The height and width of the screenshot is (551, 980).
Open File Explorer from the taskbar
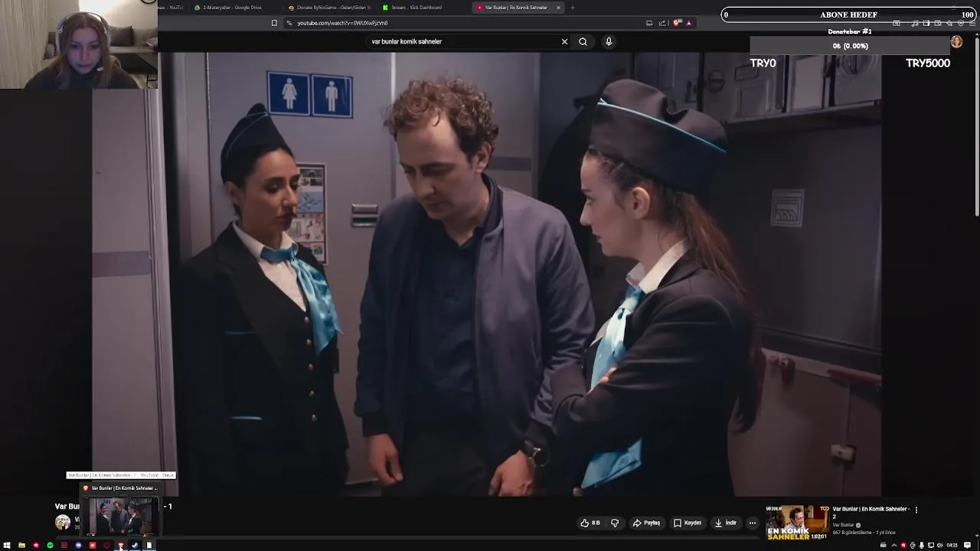pos(21,546)
